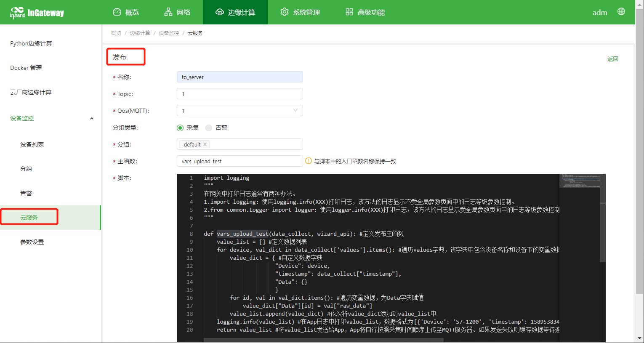Open the Qos(MQTT) dropdown
The height and width of the screenshot is (343, 644).
tap(240, 111)
